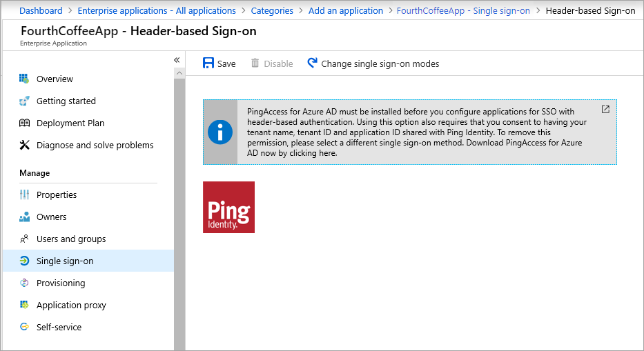Click the Ping Identity logo

pos(228,208)
